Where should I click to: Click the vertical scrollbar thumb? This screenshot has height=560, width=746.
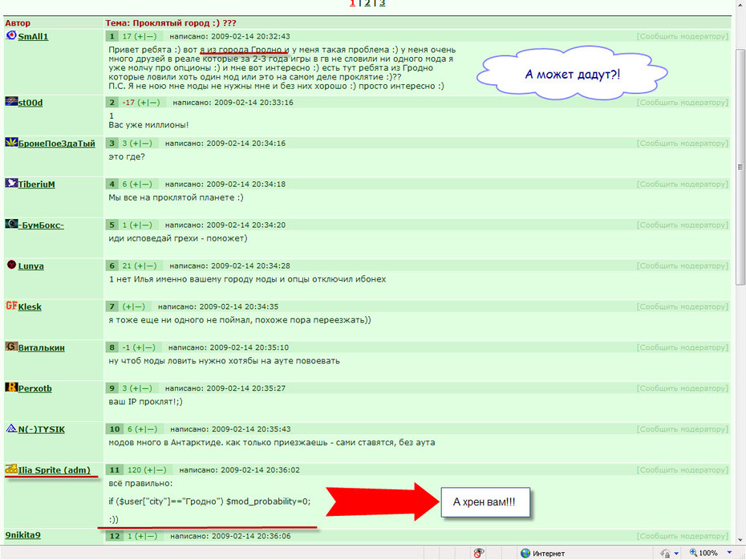740,167
